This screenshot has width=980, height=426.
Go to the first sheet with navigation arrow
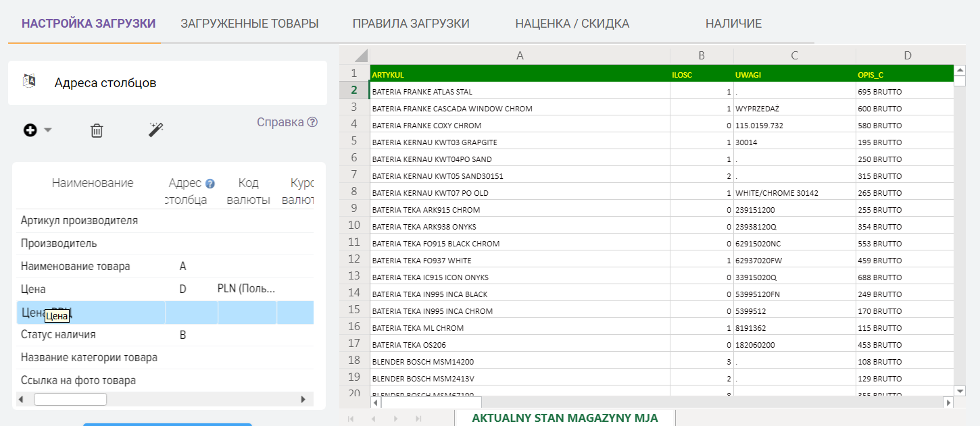point(350,419)
